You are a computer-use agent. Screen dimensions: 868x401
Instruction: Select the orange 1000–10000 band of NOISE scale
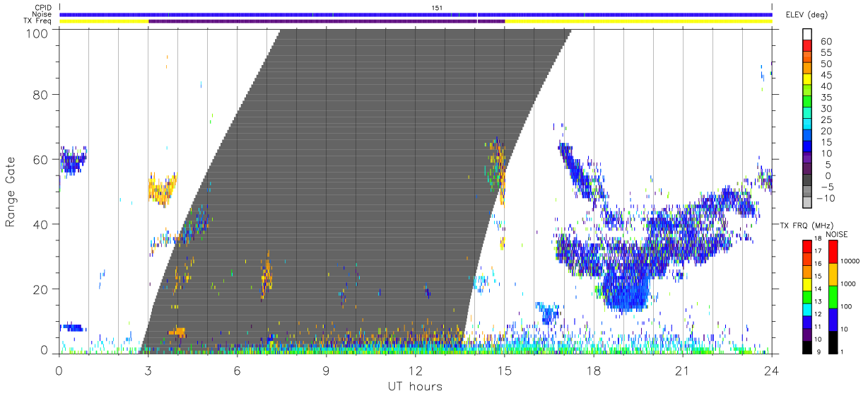(x=833, y=273)
